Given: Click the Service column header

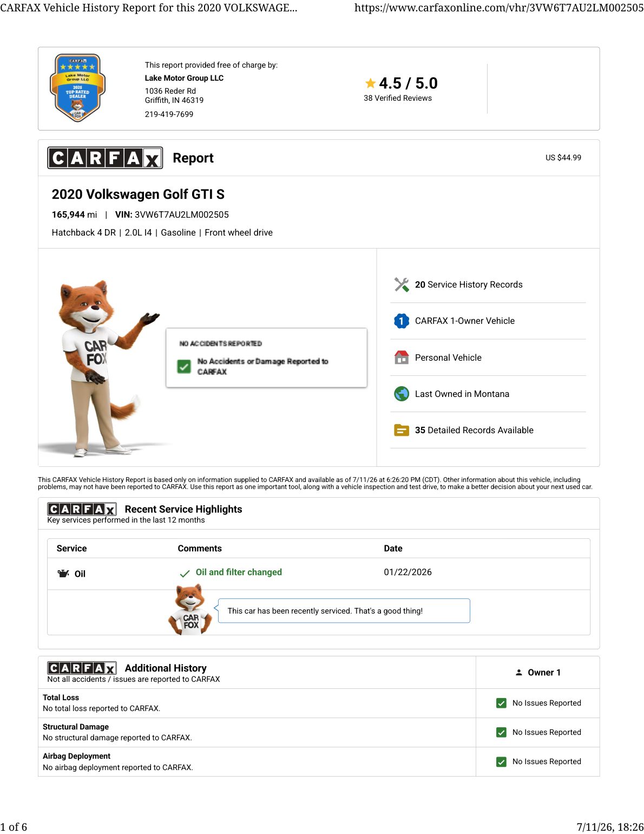Looking at the screenshot, I should [71, 548].
